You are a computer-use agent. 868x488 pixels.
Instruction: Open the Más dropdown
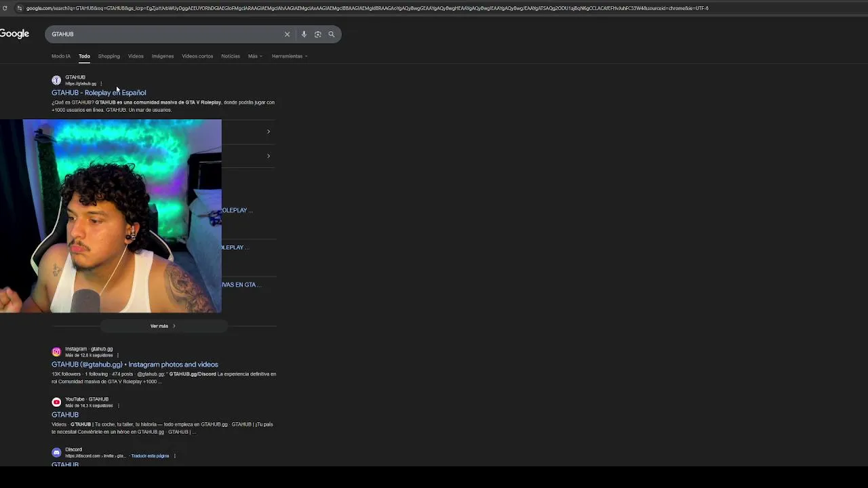tap(254, 56)
